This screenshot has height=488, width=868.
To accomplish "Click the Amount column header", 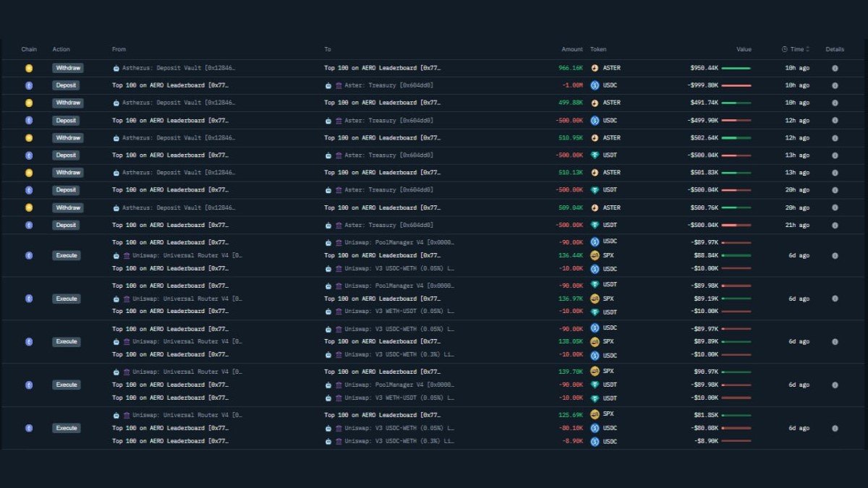I will 571,49.
